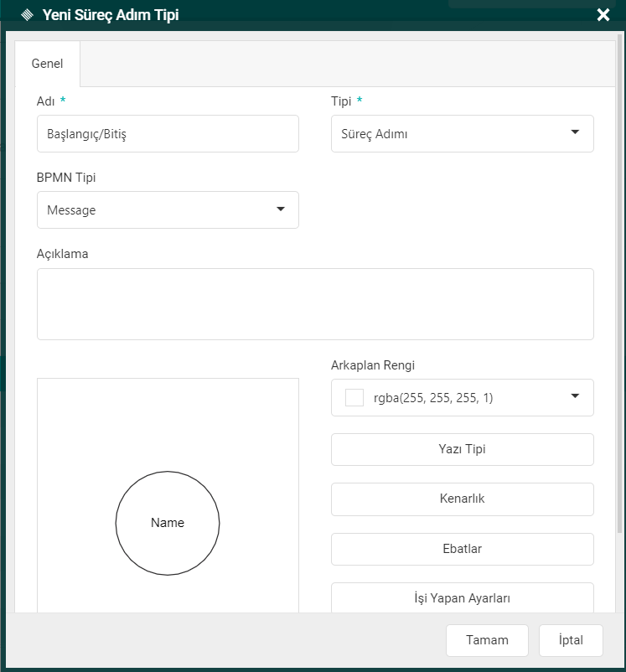Open the Kenarlık border settings

463,499
